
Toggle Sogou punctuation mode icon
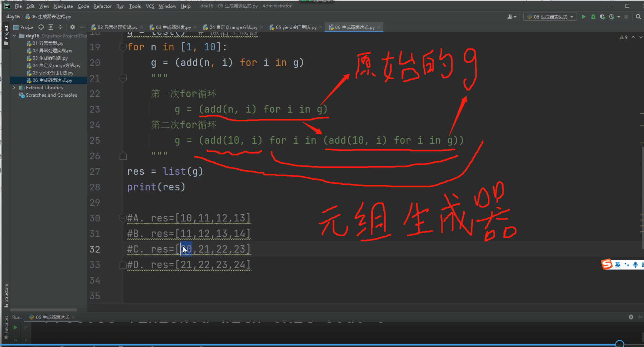(x=627, y=264)
